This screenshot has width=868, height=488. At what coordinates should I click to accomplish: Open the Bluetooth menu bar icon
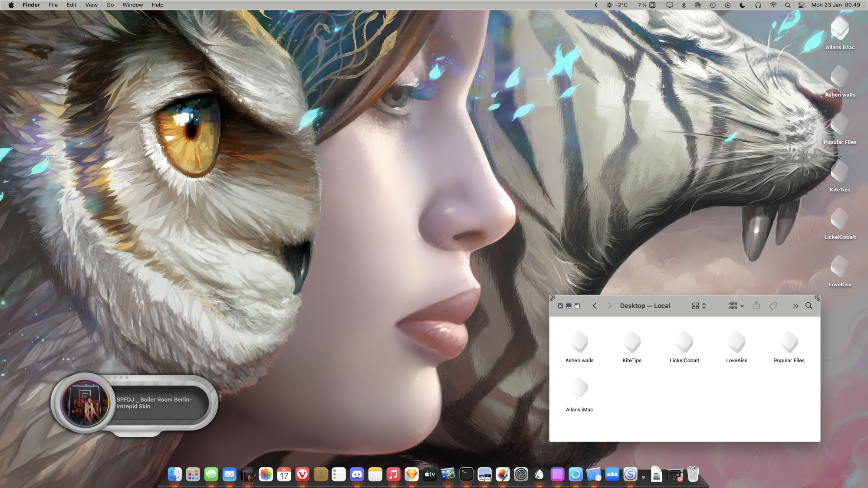684,5
